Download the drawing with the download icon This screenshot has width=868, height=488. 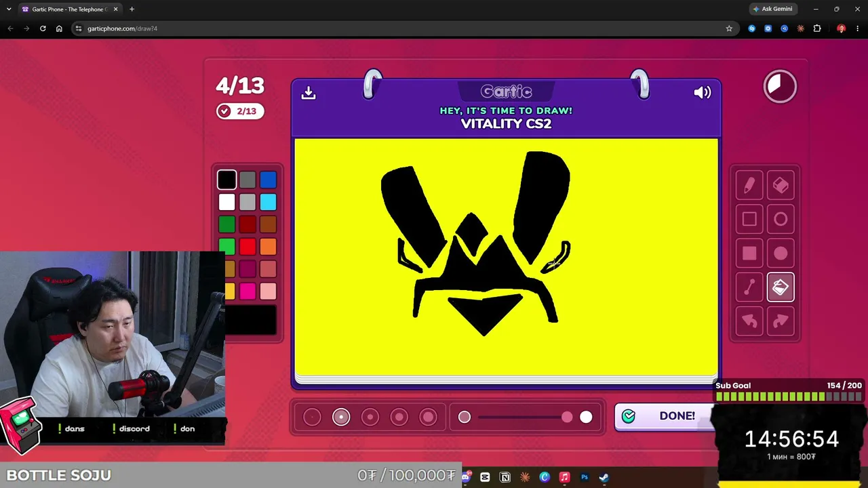tap(309, 93)
